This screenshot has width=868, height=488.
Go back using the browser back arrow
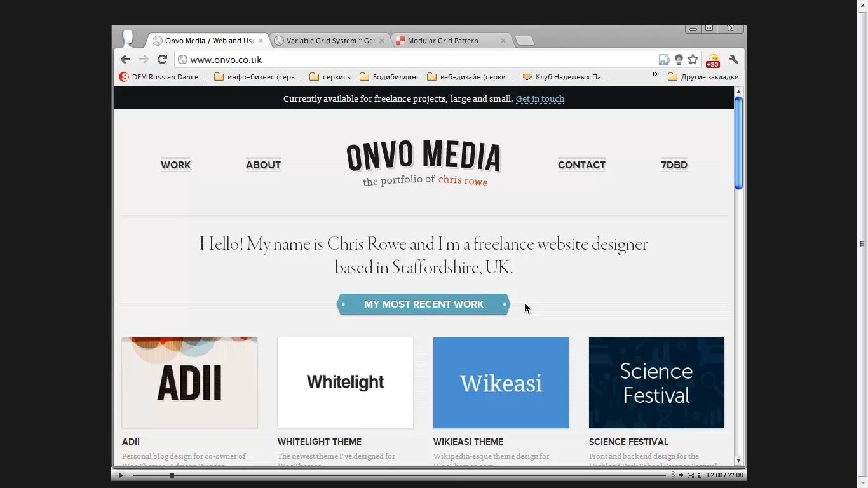(x=125, y=60)
